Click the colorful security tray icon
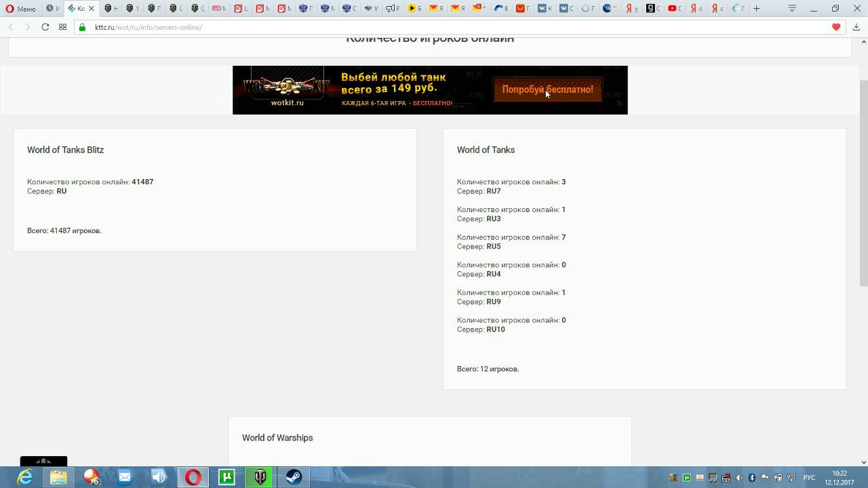The height and width of the screenshot is (488, 868). pos(673,478)
